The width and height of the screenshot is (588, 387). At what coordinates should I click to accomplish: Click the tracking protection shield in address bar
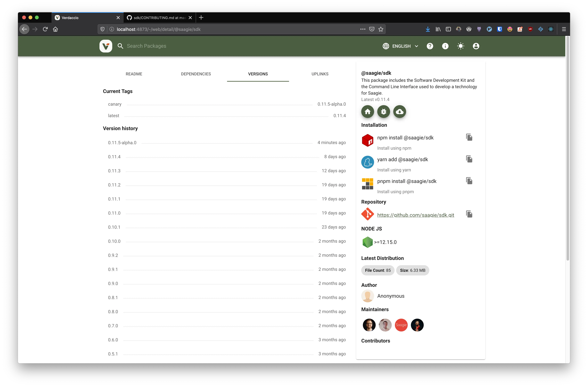tap(102, 29)
